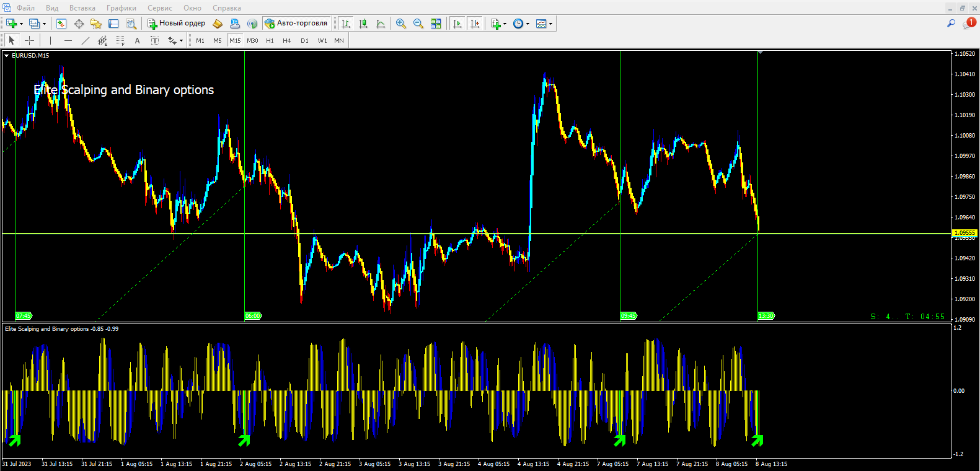Screen dimensions: 980x471
Task: Toggle chart shift button
Action: coord(475,24)
